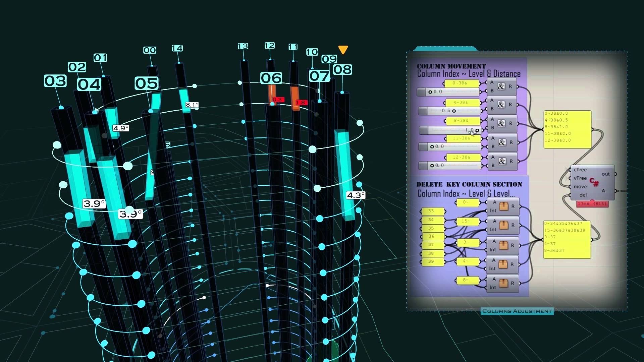This screenshot has height=362, width=644.
Task: Click column label 00 in the viewport
Action: click(x=150, y=50)
